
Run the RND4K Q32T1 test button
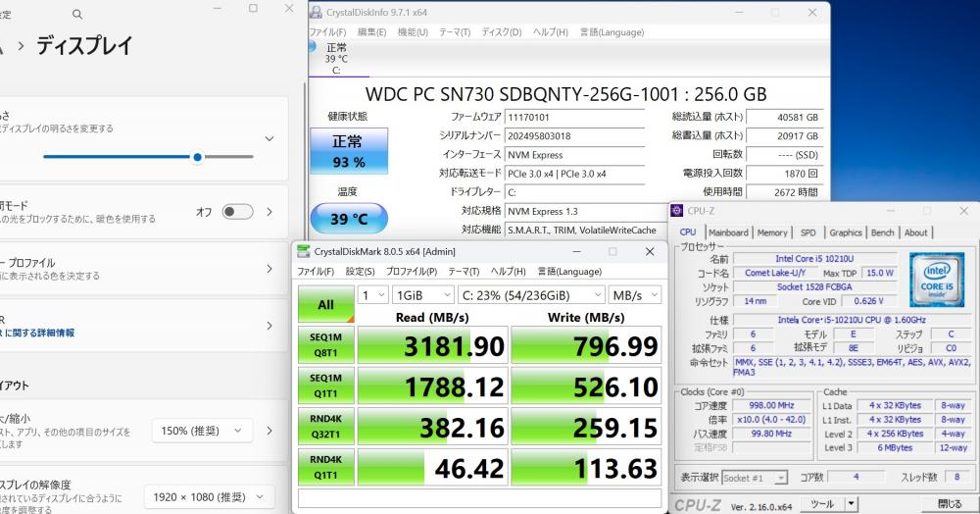coord(326,427)
